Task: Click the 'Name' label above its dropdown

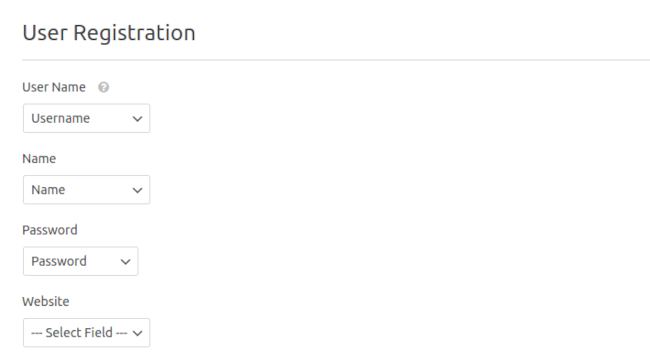Action: click(39, 158)
